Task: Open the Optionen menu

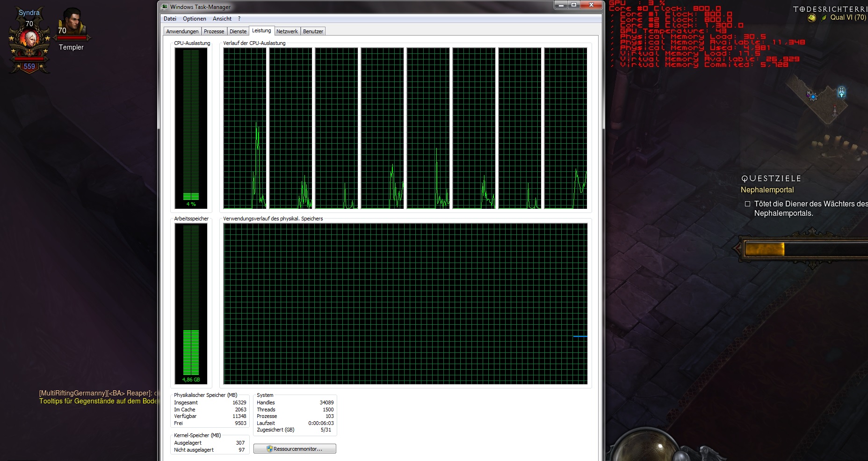Action: click(x=195, y=19)
